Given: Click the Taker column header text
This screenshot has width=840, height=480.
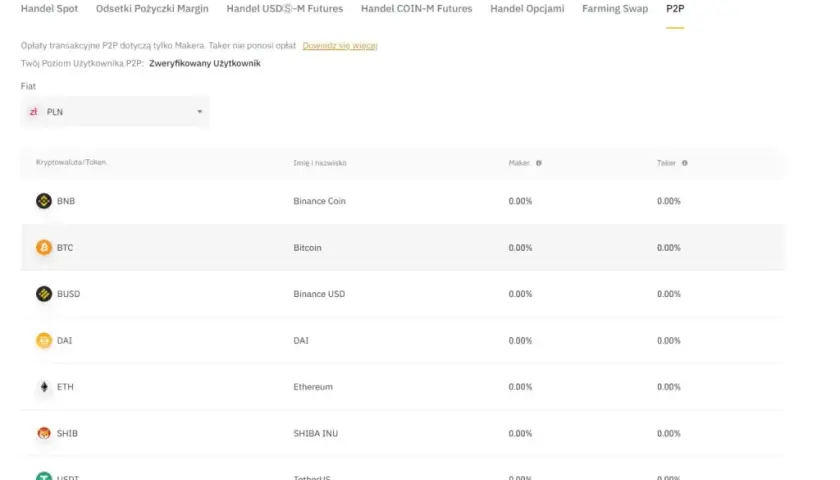Looking at the screenshot, I should tap(666, 163).
